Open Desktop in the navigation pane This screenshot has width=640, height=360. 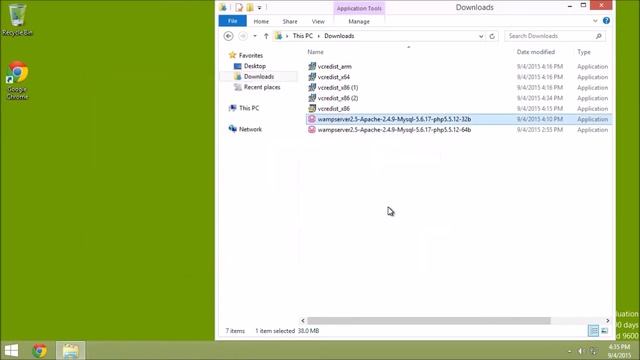(x=255, y=66)
